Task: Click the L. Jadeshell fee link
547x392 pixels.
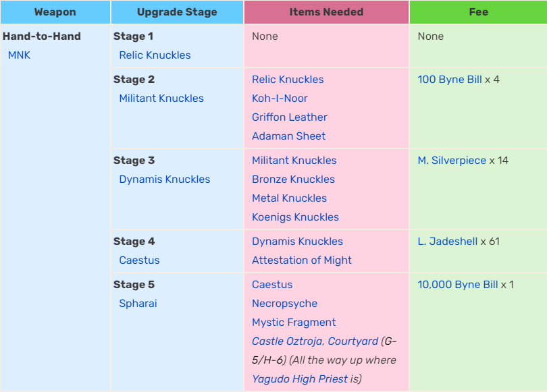Action: point(448,241)
